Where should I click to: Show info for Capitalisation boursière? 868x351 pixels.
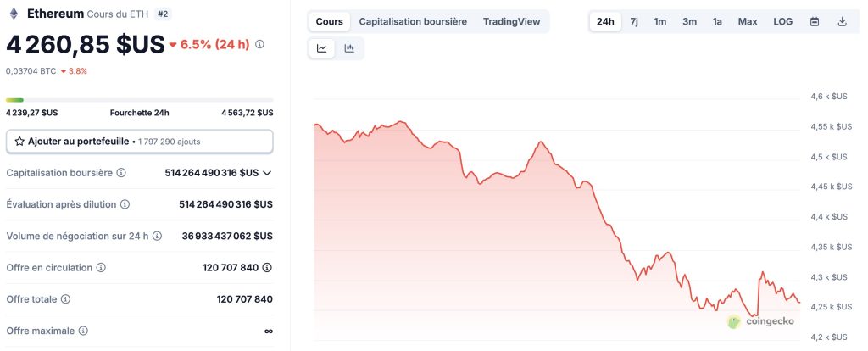121,173
